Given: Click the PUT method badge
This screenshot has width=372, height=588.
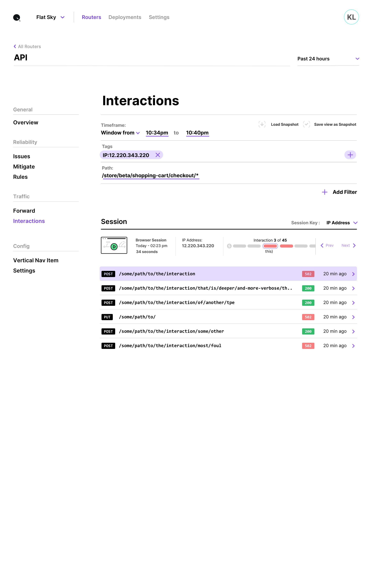Looking at the screenshot, I should [107, 317].
